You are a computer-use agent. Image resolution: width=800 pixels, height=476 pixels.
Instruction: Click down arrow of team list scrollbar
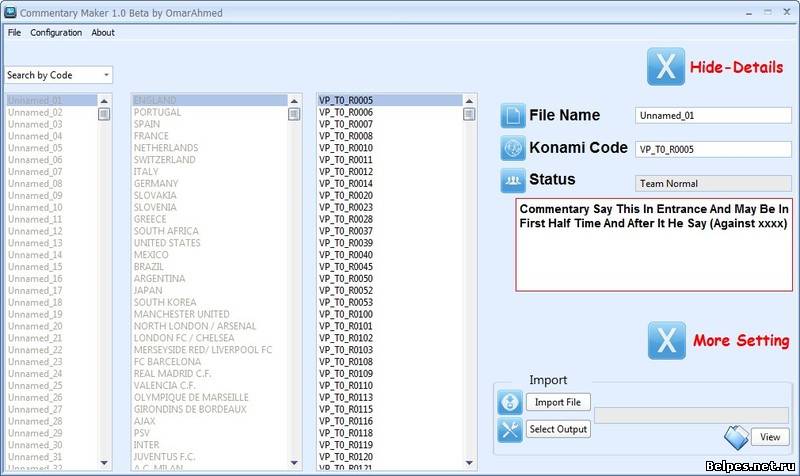point(294,463)
